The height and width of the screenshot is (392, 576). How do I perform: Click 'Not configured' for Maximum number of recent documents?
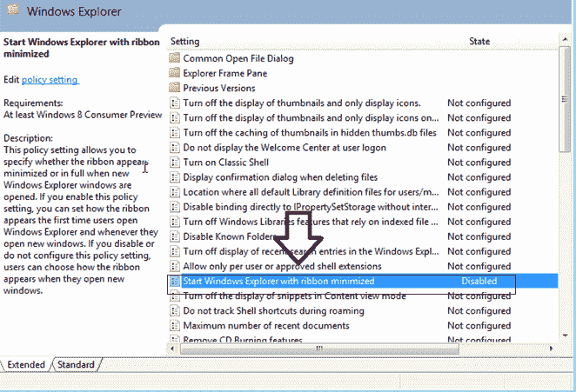[x=479, y=326]
